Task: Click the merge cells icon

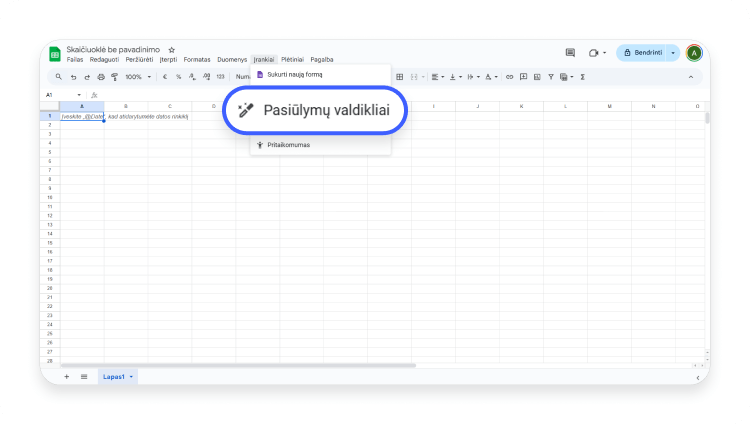Action: pos(414,77)
